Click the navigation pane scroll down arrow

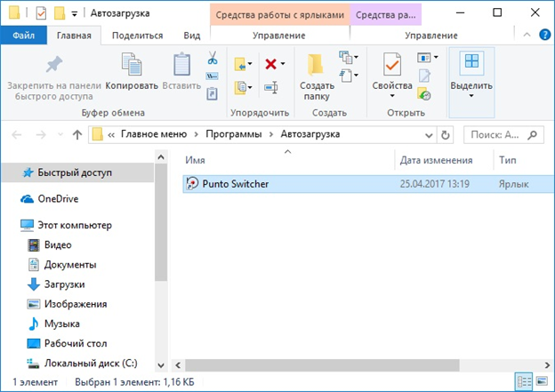point(161,365)
